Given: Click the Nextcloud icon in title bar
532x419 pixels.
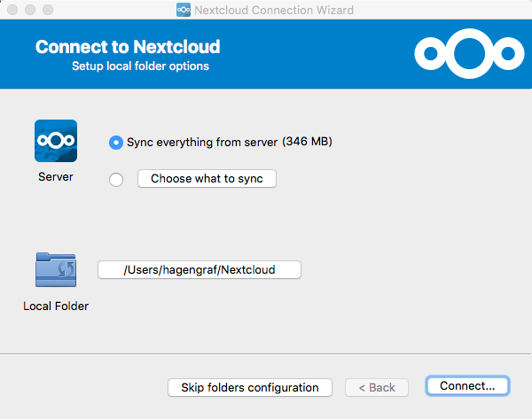Looking at the screenshot, I should tap(184, 10).
